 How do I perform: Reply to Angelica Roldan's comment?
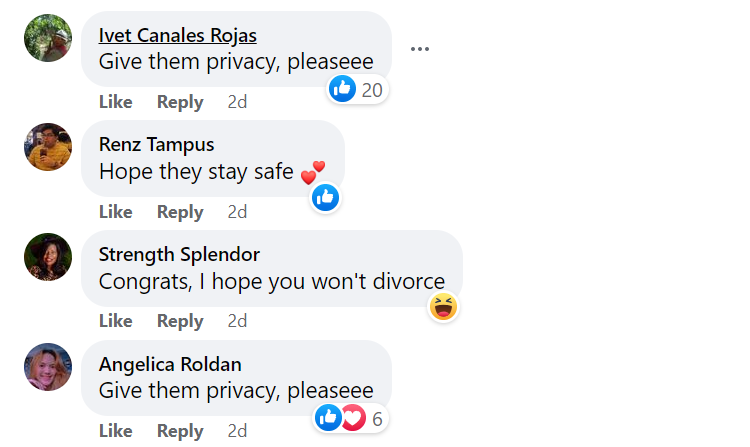pyautogui.click(x=180, y=431)
